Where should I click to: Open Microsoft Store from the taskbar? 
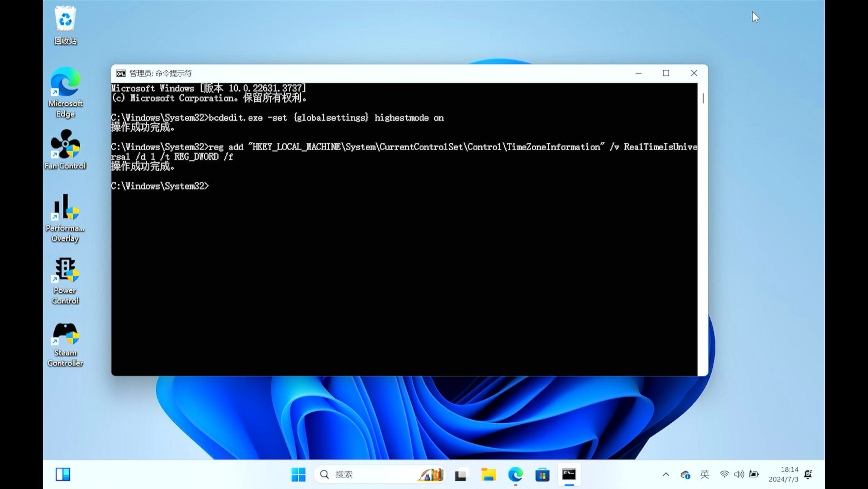click(542, 475)
